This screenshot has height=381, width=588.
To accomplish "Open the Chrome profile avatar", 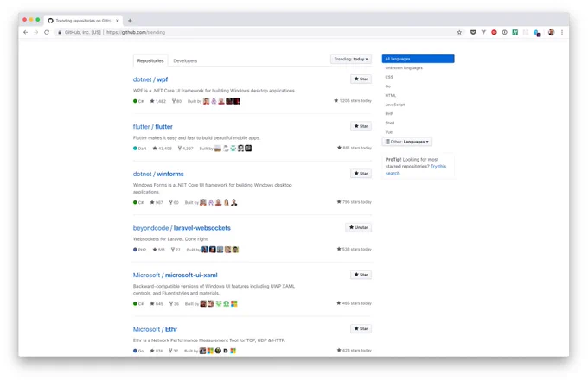I will [x=551, y=32].
